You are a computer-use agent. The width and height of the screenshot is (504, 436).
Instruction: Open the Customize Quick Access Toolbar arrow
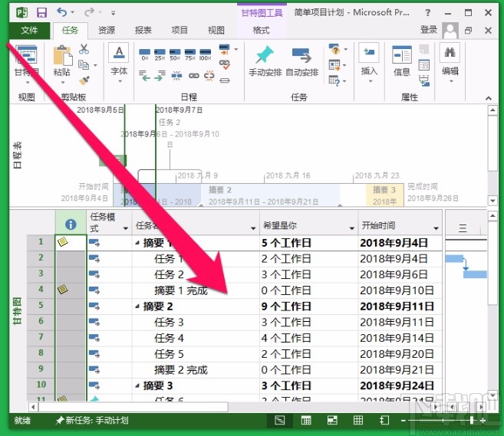(x=113, y=13)
